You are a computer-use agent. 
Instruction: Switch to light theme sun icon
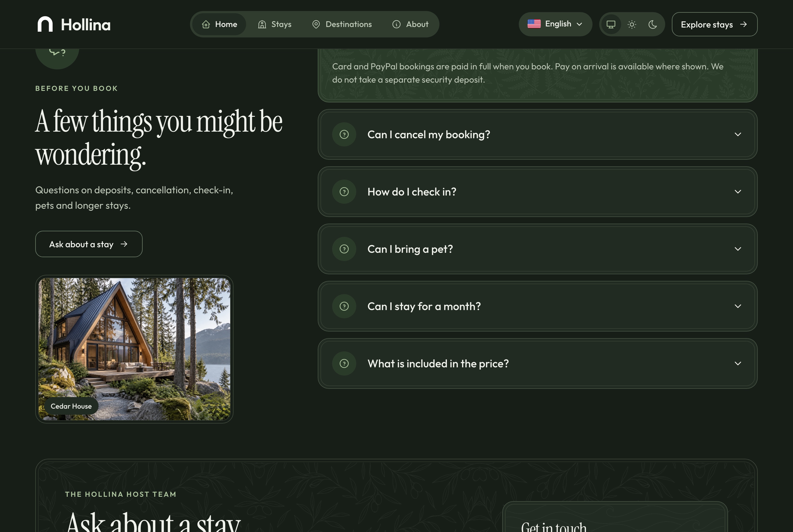[632, 25]
